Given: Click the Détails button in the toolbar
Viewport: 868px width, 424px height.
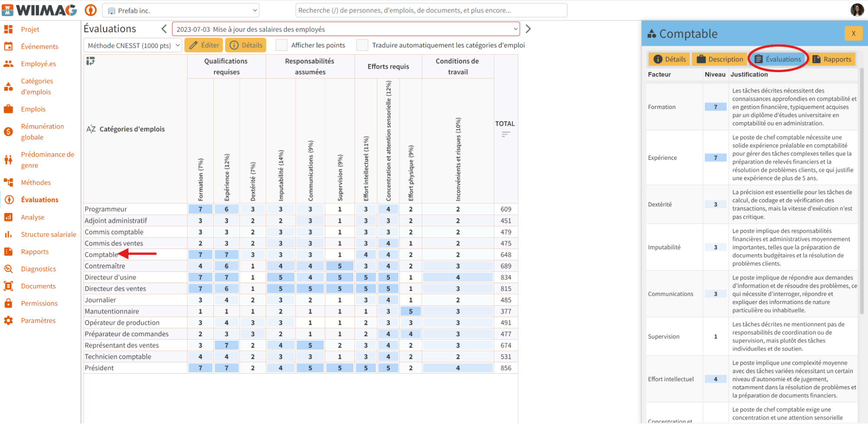Looking at the screenshot, I should [x=246, y=45].
